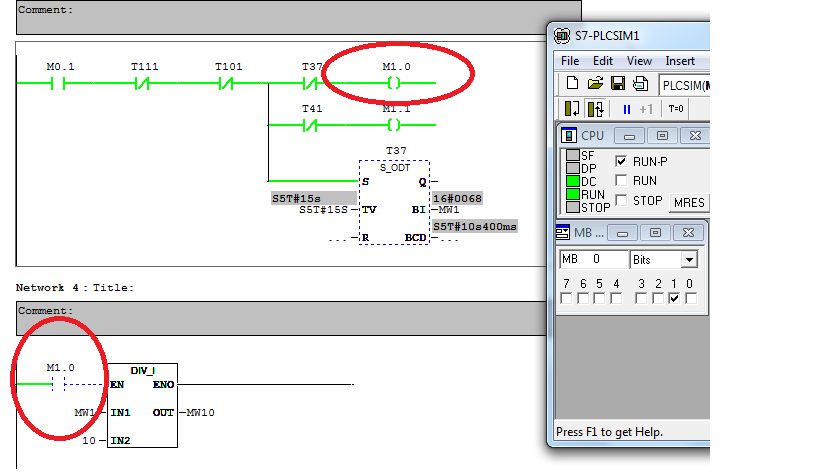Maximize the CPU subwindow
Screen dimensions: 816x473
662,136
